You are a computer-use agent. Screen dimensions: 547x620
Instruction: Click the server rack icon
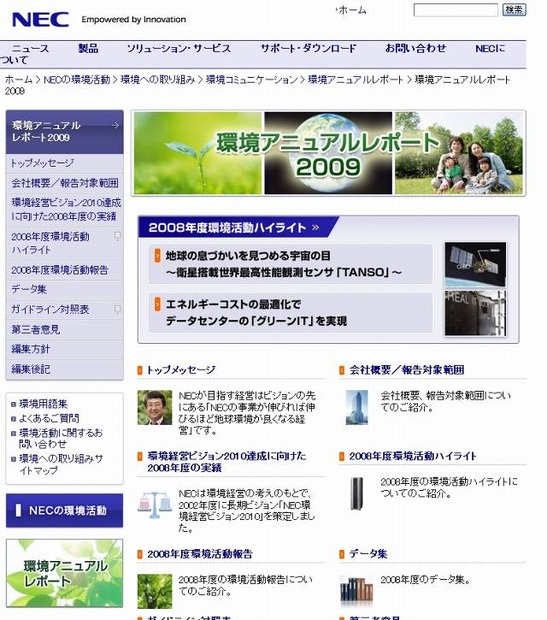[357, 493]
